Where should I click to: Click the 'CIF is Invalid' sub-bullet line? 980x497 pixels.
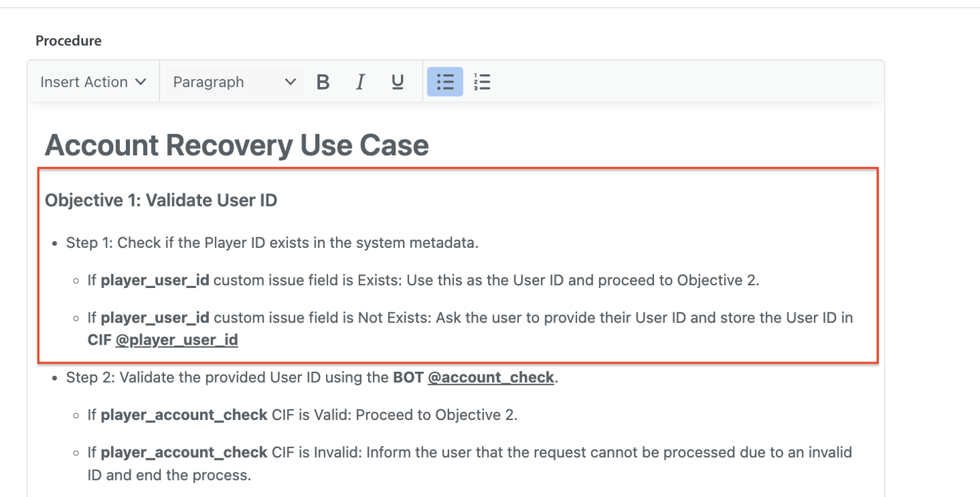470,452
